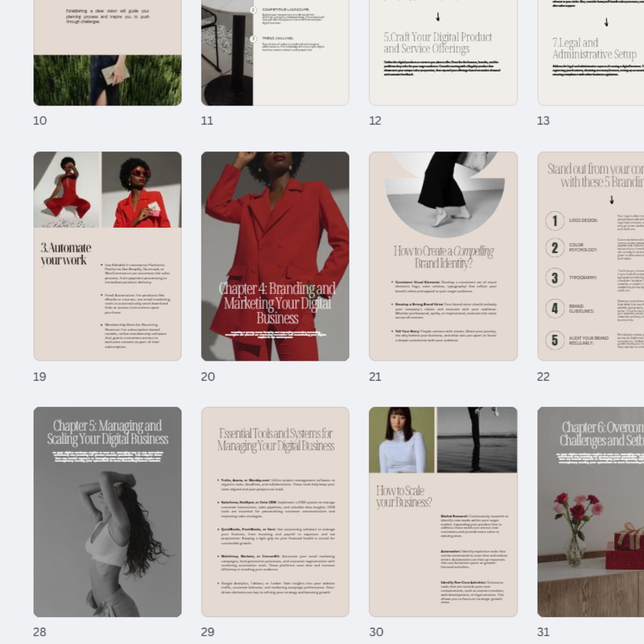
Task: Open How to Scale your Business page thumbnail
Action: (x=443, y=512)
